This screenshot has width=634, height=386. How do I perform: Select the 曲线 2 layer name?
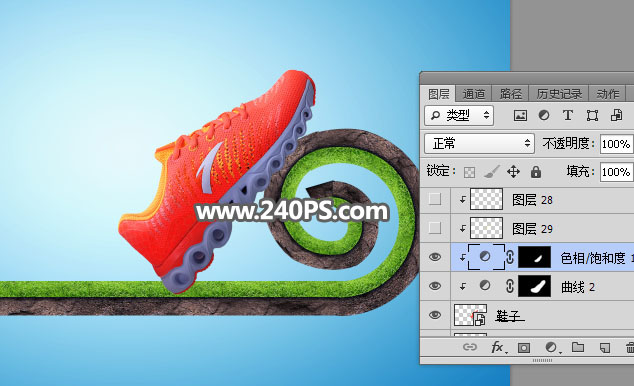coord(578,287)
